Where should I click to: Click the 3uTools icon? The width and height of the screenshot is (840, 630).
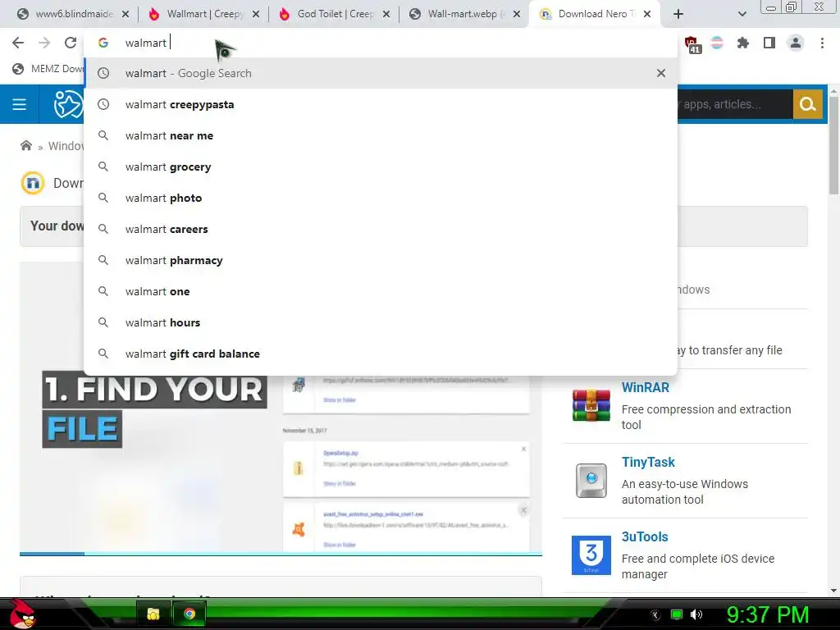coord(591,555)
